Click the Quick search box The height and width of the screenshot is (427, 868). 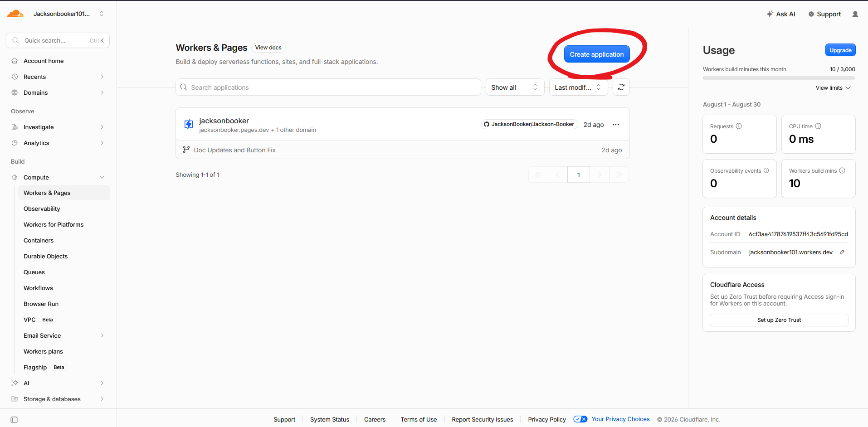click(58, 40)
